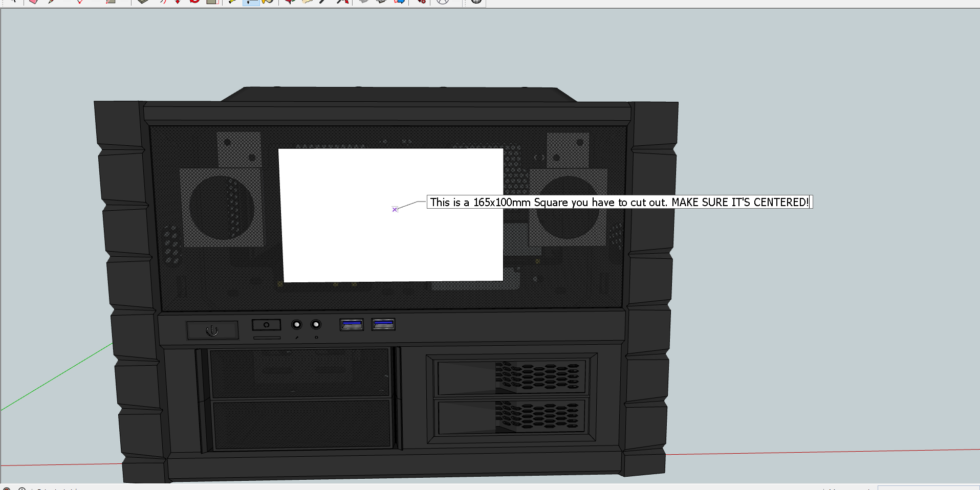980x490 pixels.
Task: Activate the Rotate tool
Action: click(x=195, y=2)
